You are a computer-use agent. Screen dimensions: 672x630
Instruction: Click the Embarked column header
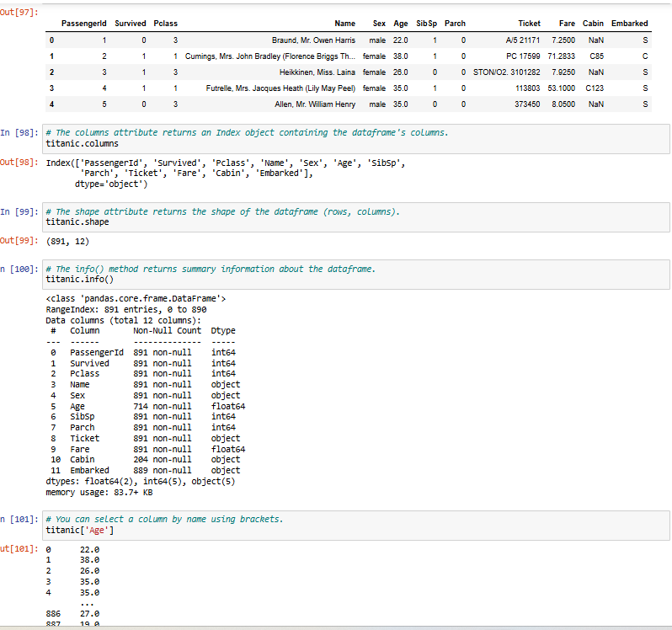coord(630,24)
